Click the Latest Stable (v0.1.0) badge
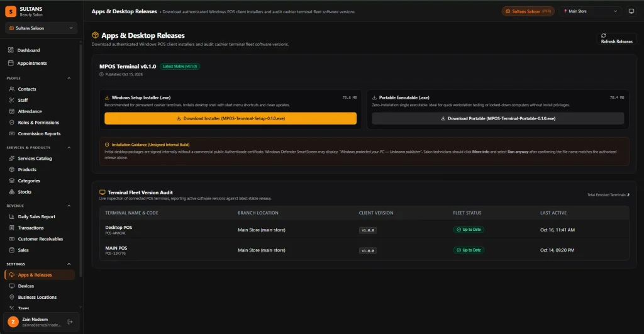Screen dimensions: 644x334 tap(180, 66)
